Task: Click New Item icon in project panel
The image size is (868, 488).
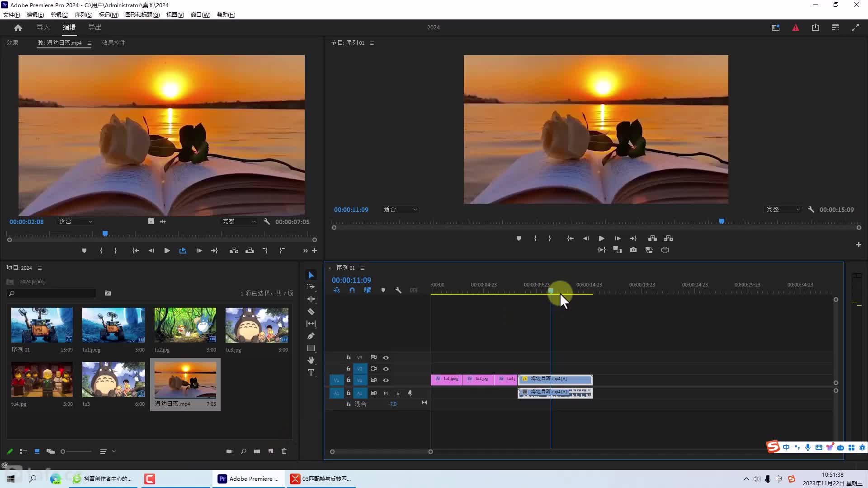Action: (270, 451)
